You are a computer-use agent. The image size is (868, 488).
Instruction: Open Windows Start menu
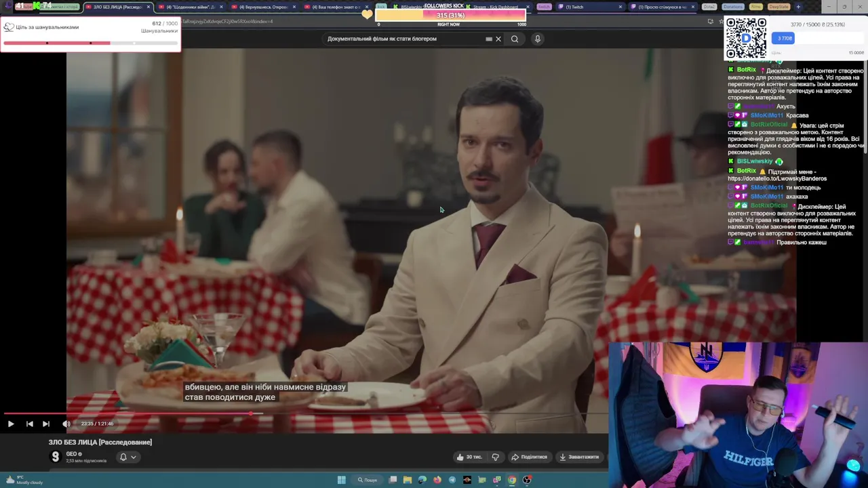(341, 480)
